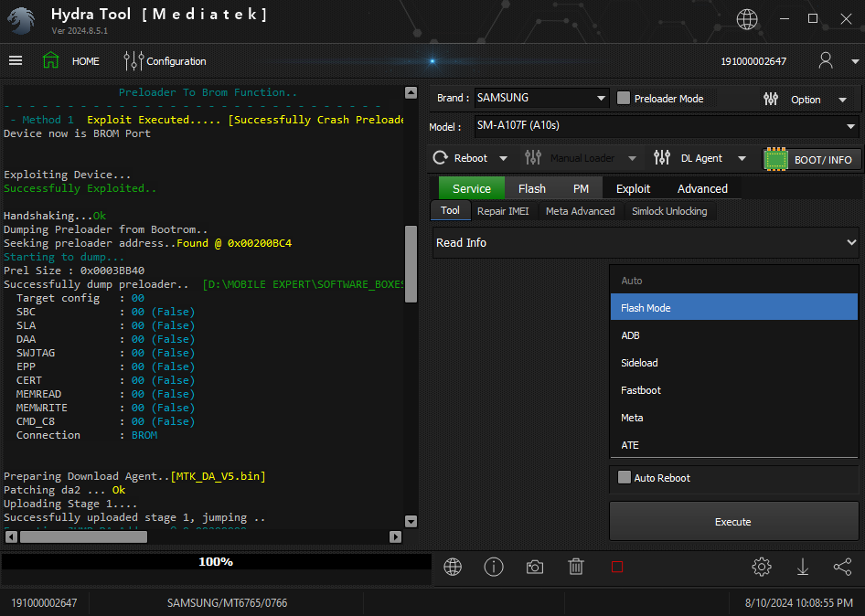Click the log scroll down arrow
The image size is (865, 616).
[x=411, y=521]
